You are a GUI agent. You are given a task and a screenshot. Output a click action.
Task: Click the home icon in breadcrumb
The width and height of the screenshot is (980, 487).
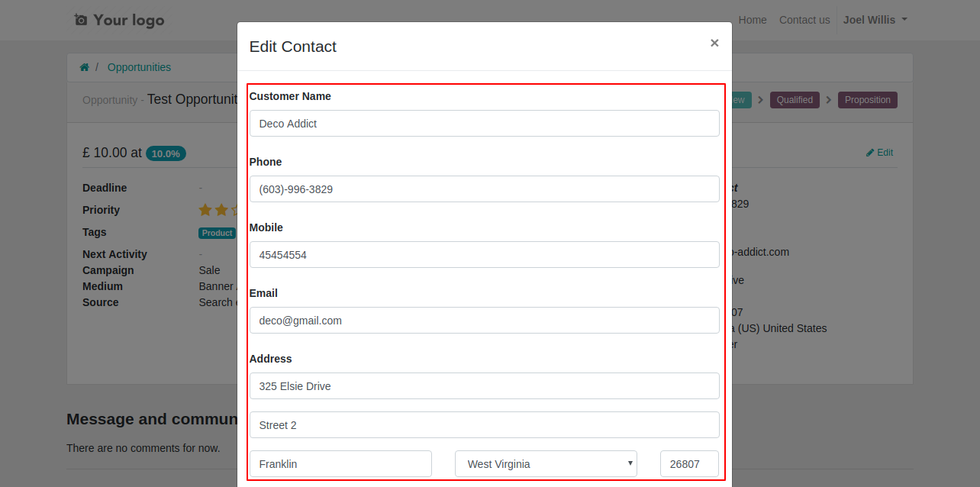(84, 67)
